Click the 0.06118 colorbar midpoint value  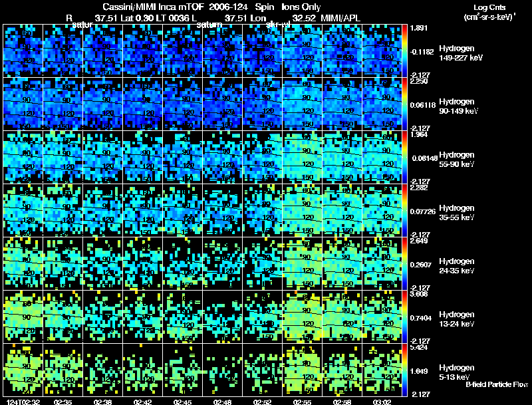pyautogui.click(x=422, y=105)
